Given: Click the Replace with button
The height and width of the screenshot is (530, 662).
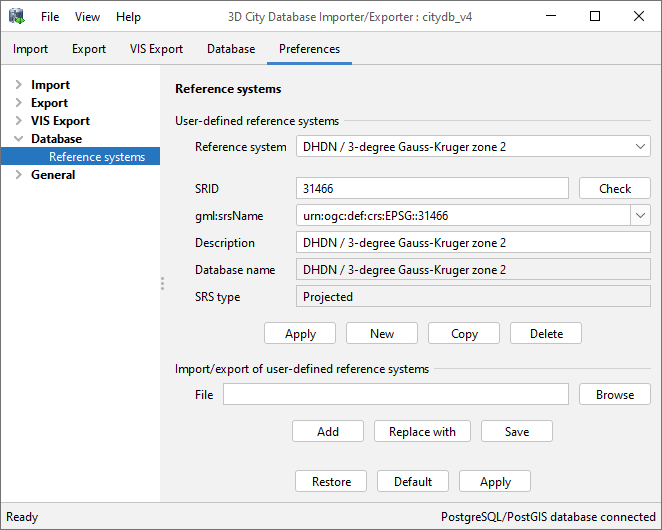Looking at the screenshot, I should (422, 432).
